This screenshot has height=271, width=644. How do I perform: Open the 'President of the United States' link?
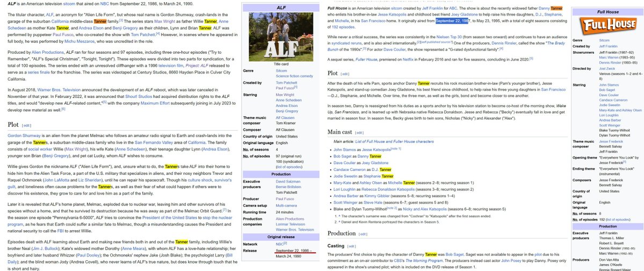pyautogui.click(x=170, y=218)
